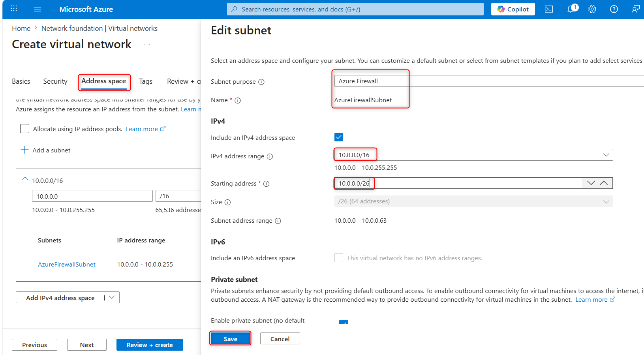Screen dimensions: 644x355
Task: Click the Cancel button
Action: click(x=280, y=339)
